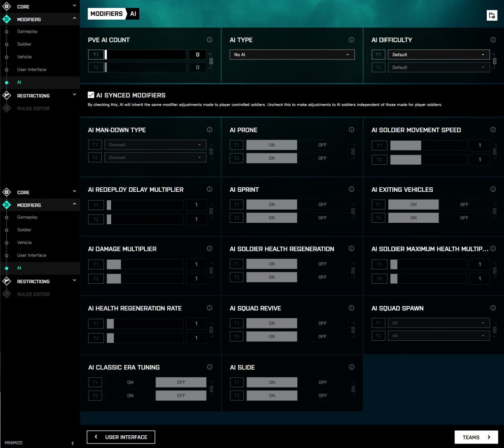Proceed to the Teams page
Screen dimensions: 504x448
coord(476,437)
